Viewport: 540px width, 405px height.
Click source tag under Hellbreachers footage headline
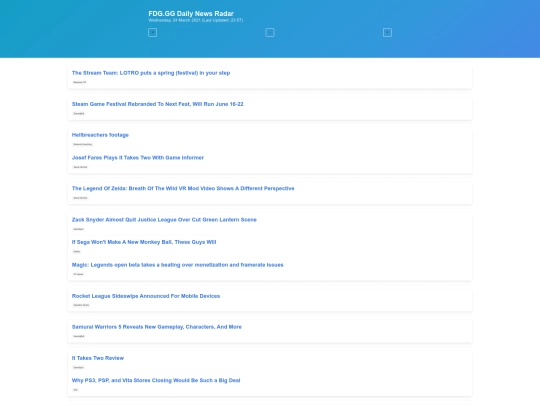click(x=83, y=144)
